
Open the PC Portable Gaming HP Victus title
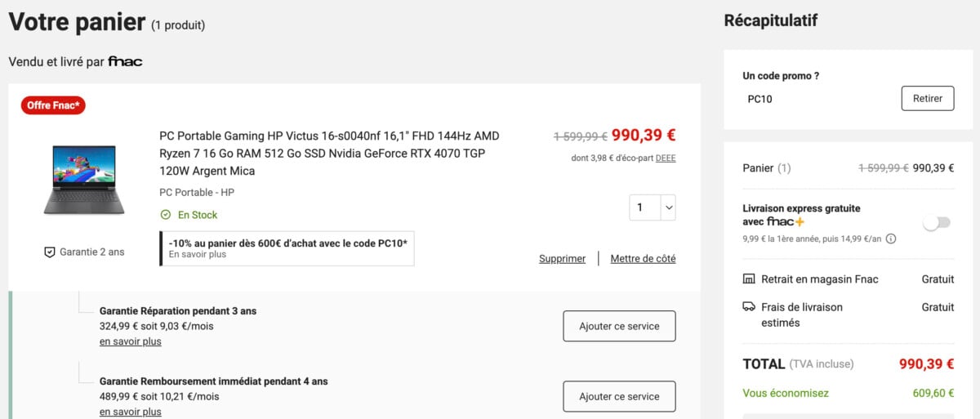pos(329,154)
